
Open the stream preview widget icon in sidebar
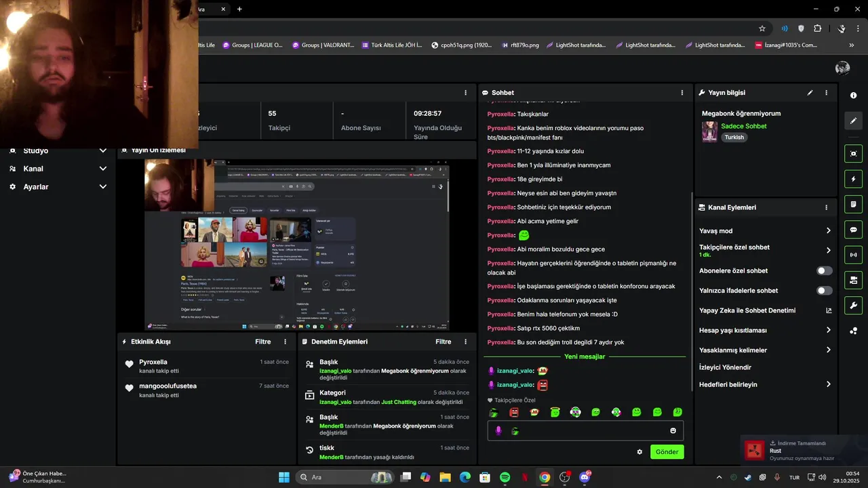(853, 154)
